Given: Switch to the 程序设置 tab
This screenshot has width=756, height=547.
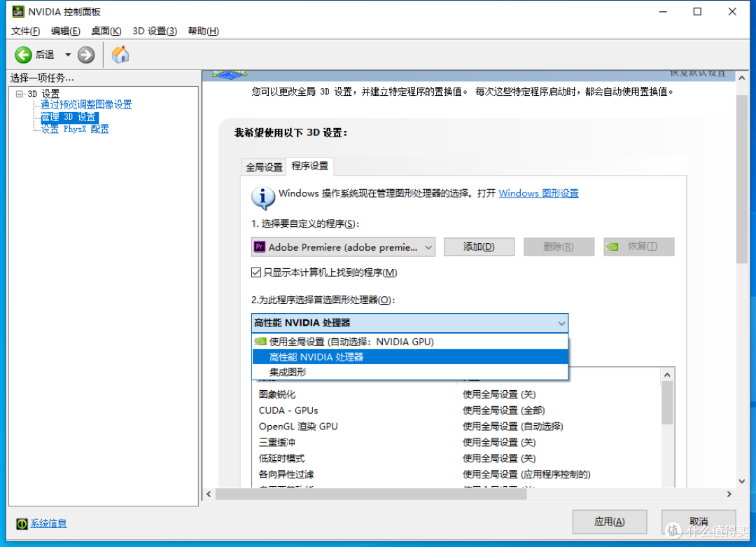Looking at the screenshot, I should 310,166.
